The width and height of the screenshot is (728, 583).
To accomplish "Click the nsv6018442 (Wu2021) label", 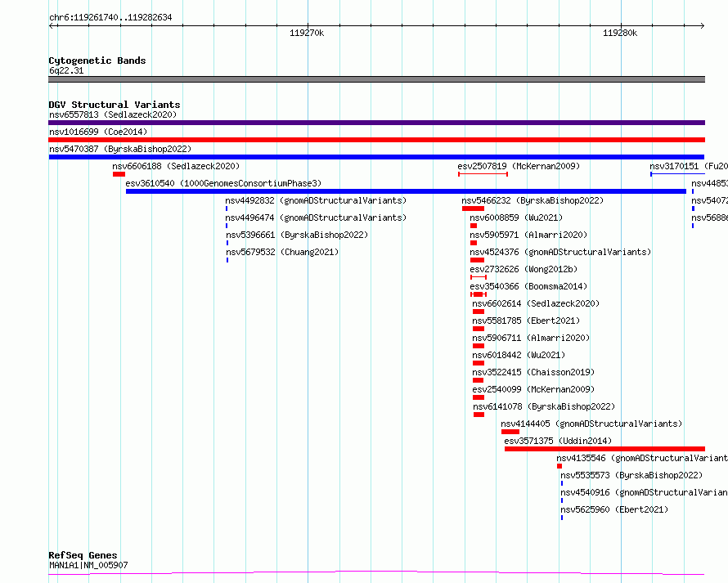I will [519, 355].
